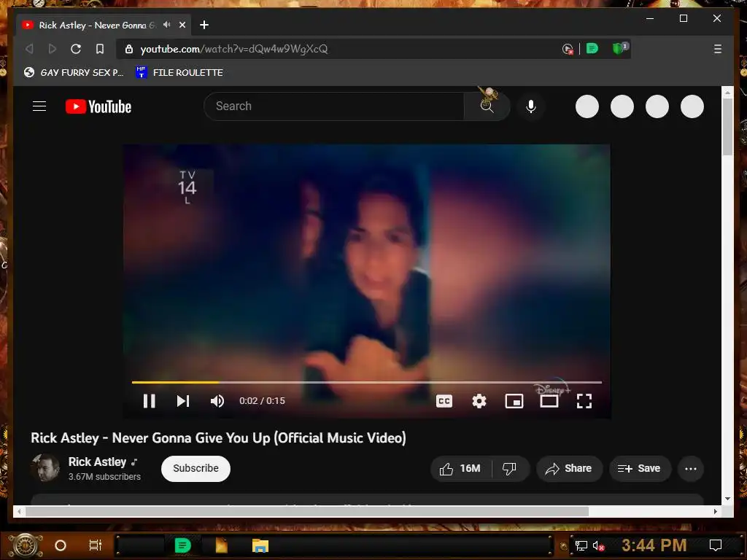747x560 pixels.
Task: Search with voice microphone
Action: (x=531, y=106)
